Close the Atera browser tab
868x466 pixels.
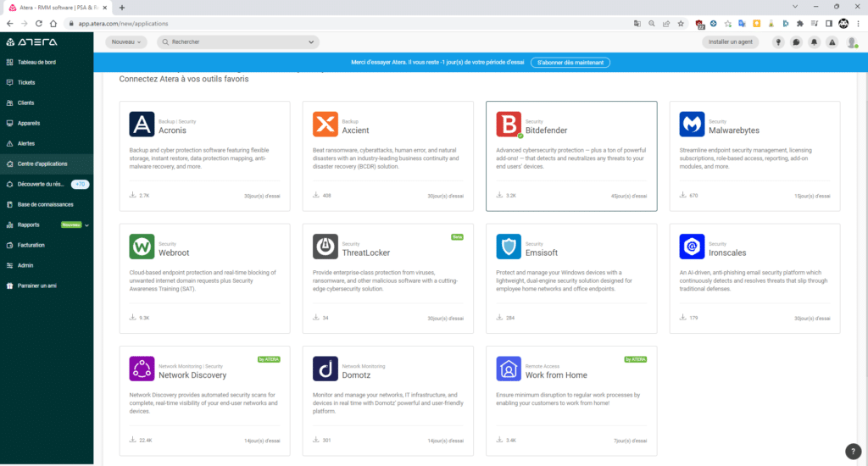[x=104, y=7]
